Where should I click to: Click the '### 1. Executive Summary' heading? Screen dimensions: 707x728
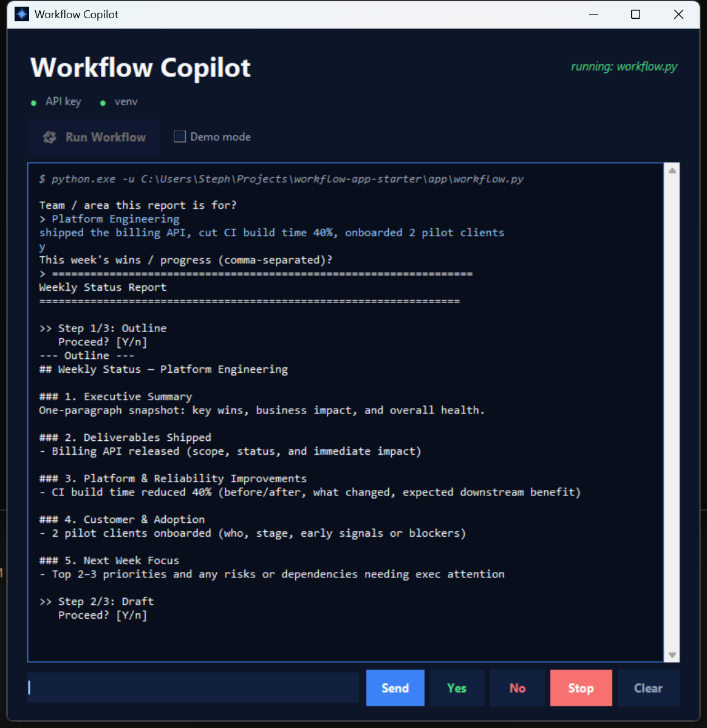pyautogui.click(x=115, y=396)
